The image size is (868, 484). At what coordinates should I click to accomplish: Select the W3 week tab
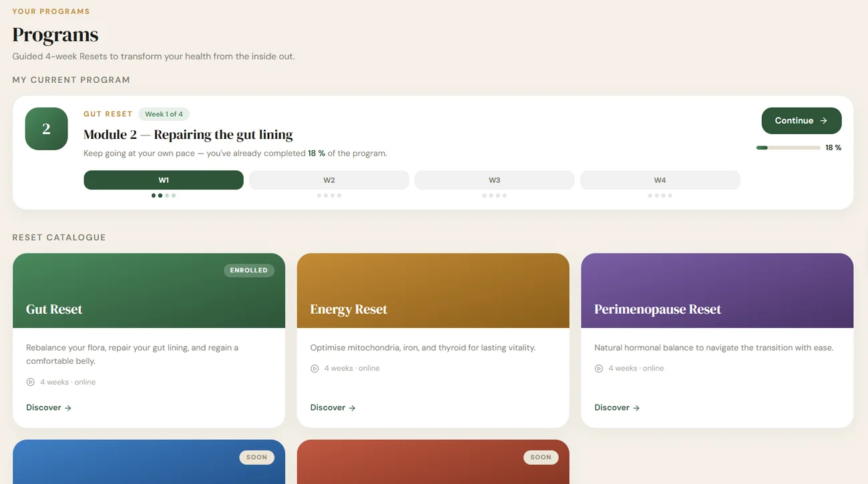click(495, 180)
